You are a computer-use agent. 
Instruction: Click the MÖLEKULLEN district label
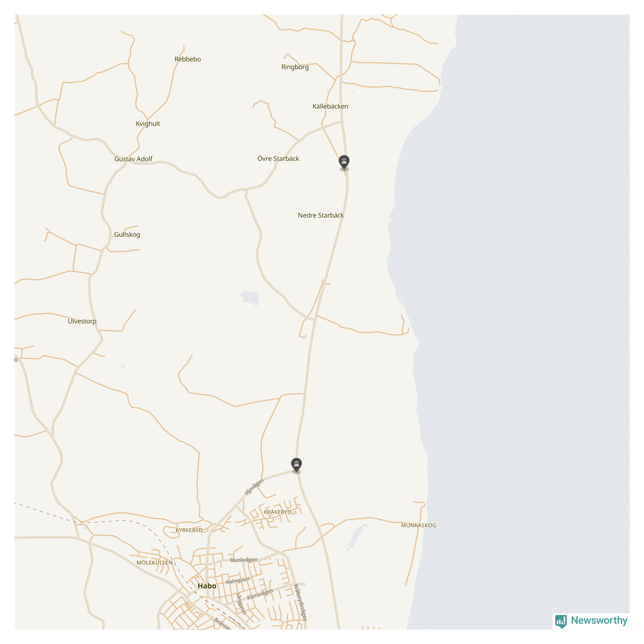pos(154,563)
